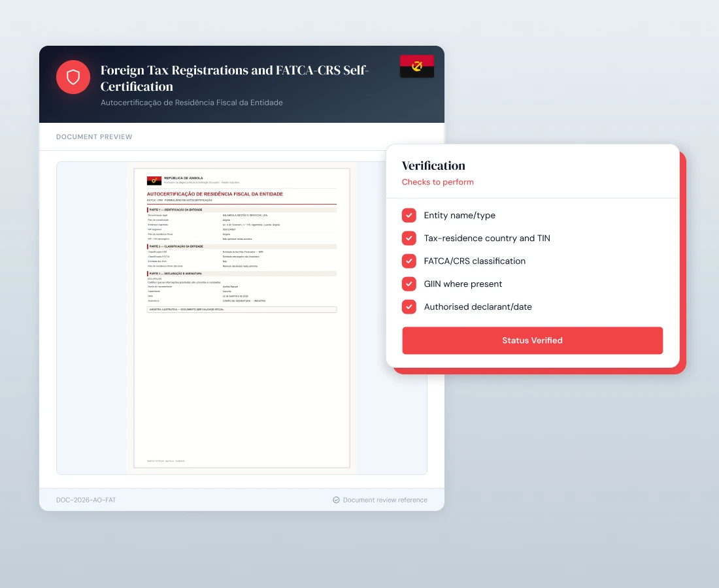Click the Status Verified button
This screenshot has width=719, height=588.
click(x=532, y=340)
